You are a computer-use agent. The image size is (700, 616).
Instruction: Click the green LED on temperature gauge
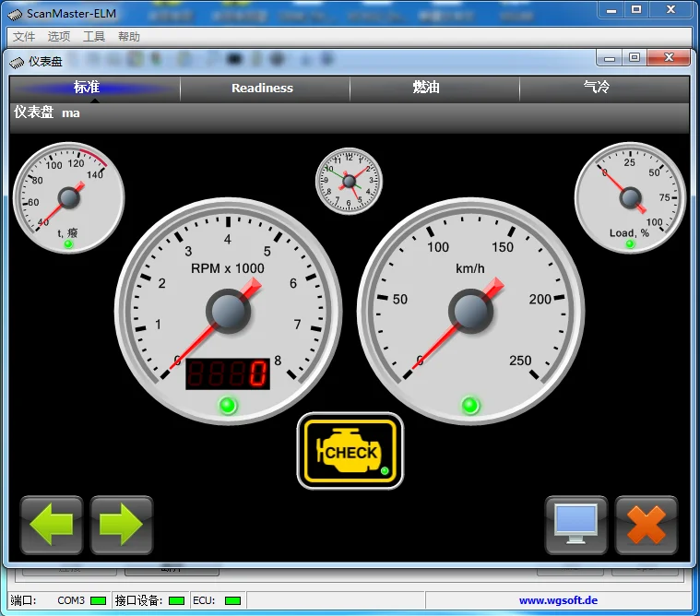pos(68,243)
